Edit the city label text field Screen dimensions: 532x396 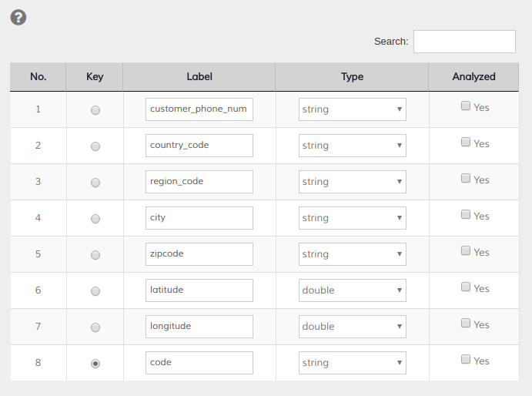click(x=199, y=218)
